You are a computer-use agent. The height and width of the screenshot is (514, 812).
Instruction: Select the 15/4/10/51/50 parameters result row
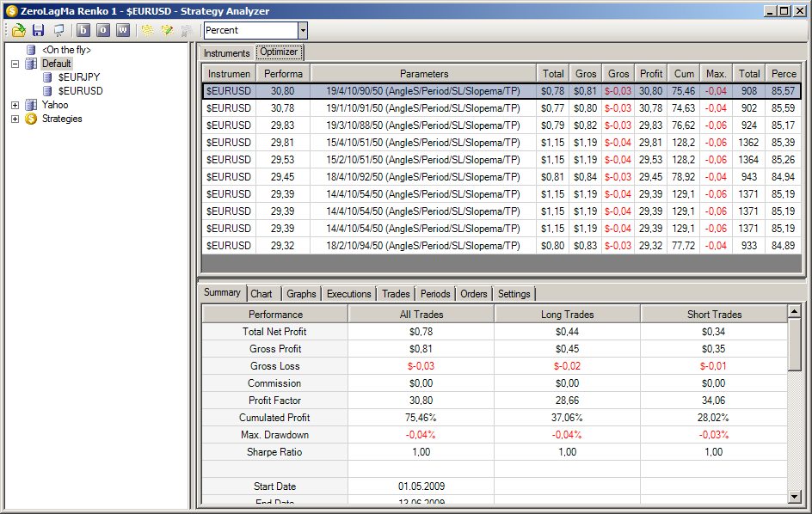(x=501, y=143)
